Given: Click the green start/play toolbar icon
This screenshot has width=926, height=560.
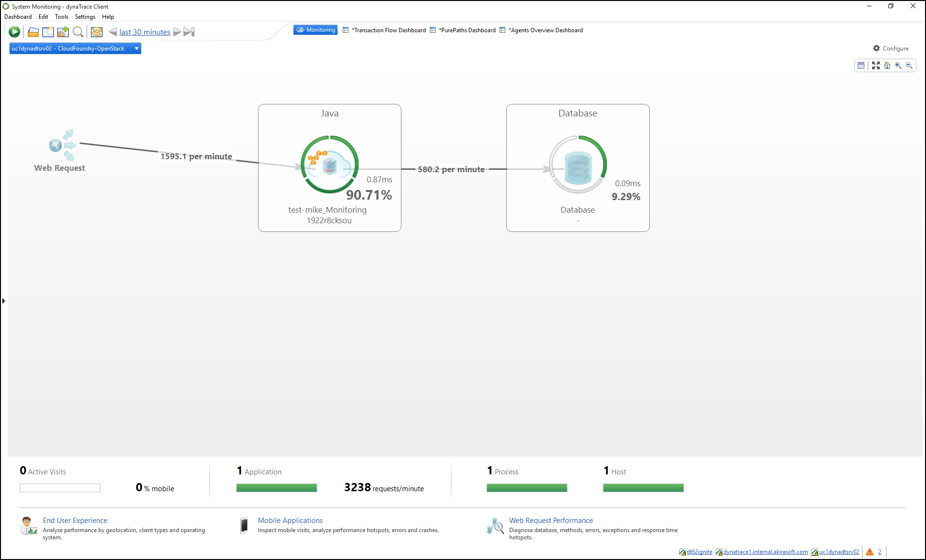Looking at the screenshot, I should [14, 32].
